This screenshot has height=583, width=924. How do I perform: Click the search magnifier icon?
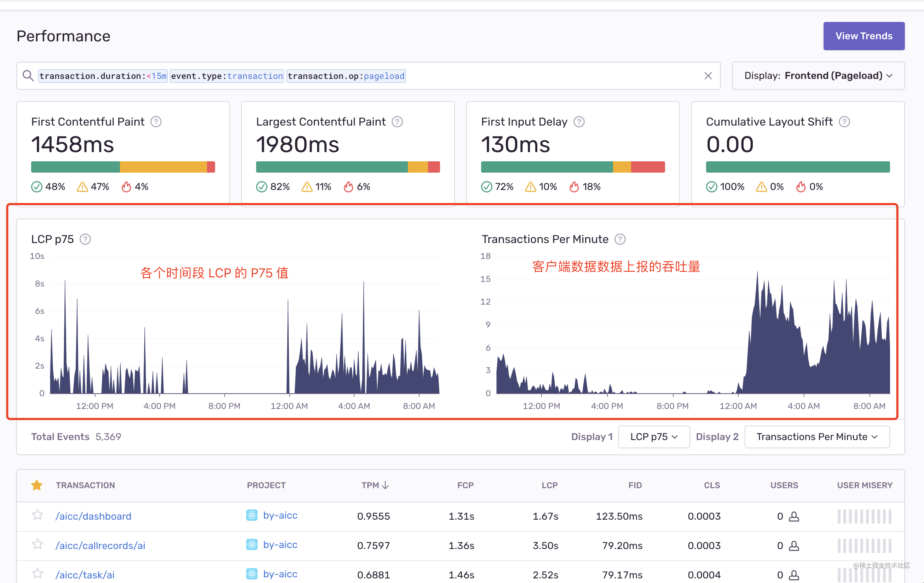tap(28, 76)
